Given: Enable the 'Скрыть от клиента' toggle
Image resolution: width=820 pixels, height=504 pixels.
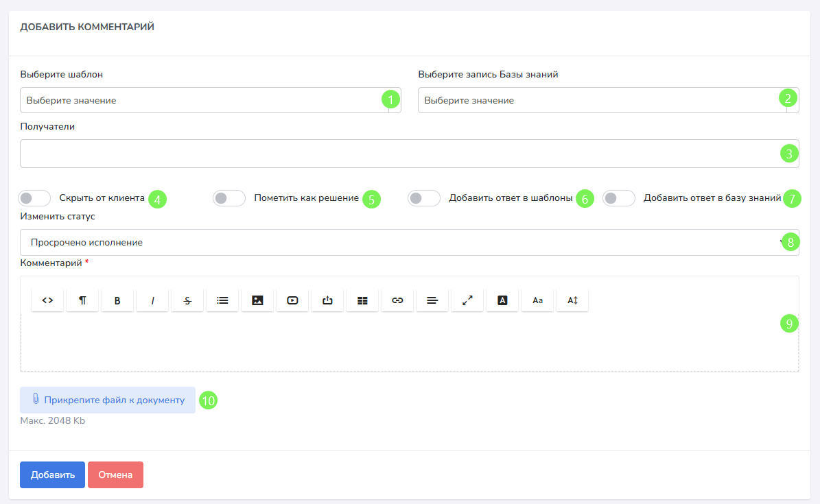Looking at the screenshot, I should click(35, 198).
